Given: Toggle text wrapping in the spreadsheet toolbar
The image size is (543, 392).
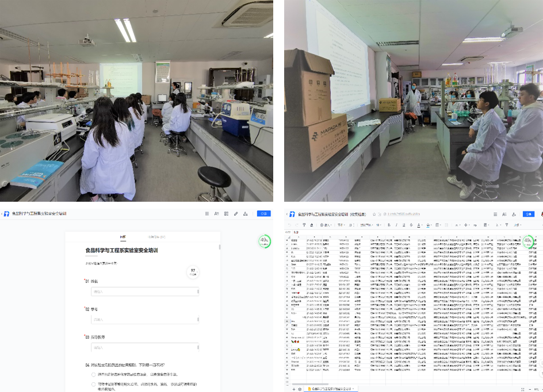Looking at the screenshot, I should pos(475,225).
